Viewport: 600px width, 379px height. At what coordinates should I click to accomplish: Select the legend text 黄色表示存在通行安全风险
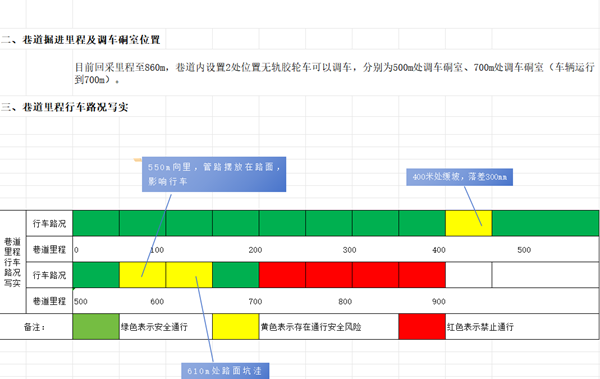click(x=311, y=327)
